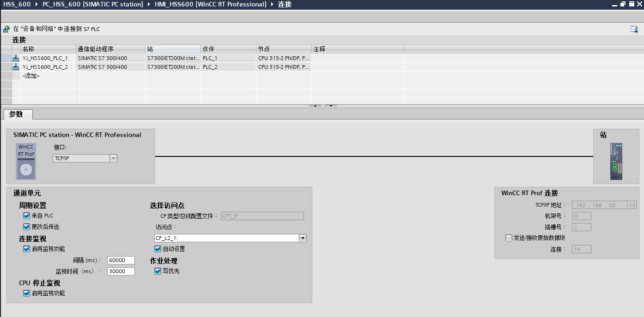Click the 监视时间 (ms) input field
This screenshot has height=317, width=644.
coord(121,271)
